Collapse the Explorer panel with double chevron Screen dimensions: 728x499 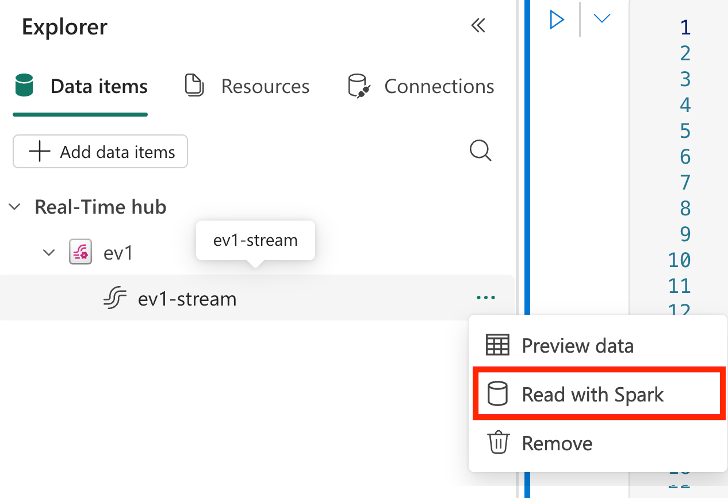[x=478, y=26]
